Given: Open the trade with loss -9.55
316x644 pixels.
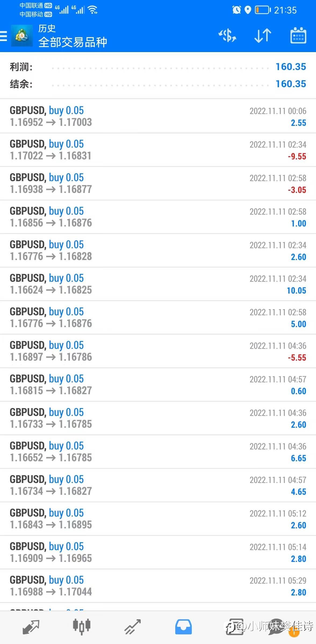Looking at the screenshot, I should [x=158, y=150].
